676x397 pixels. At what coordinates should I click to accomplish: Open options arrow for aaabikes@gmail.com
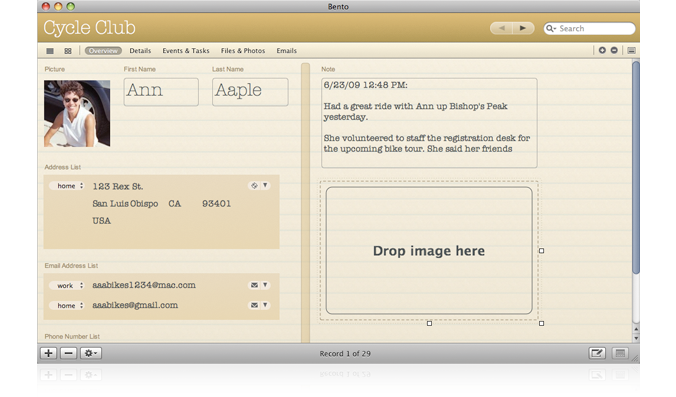pyautogui.click(x=265, y=305)
